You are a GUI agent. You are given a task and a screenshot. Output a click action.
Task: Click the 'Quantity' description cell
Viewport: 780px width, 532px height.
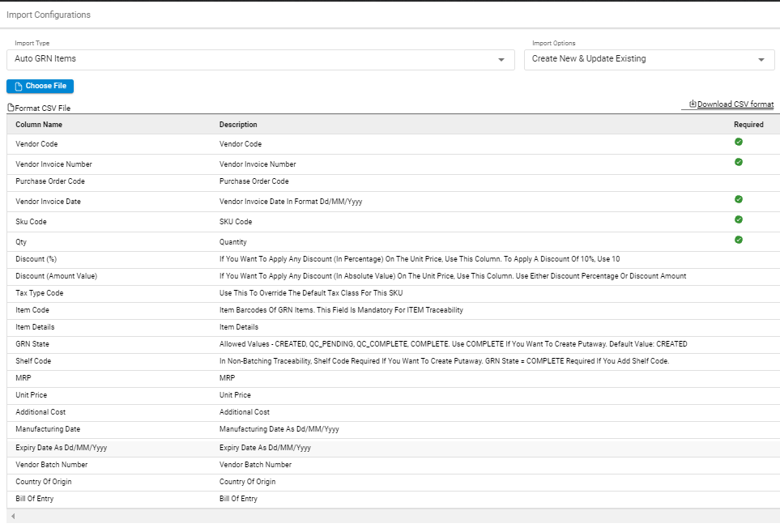click(x=232, y=242)
